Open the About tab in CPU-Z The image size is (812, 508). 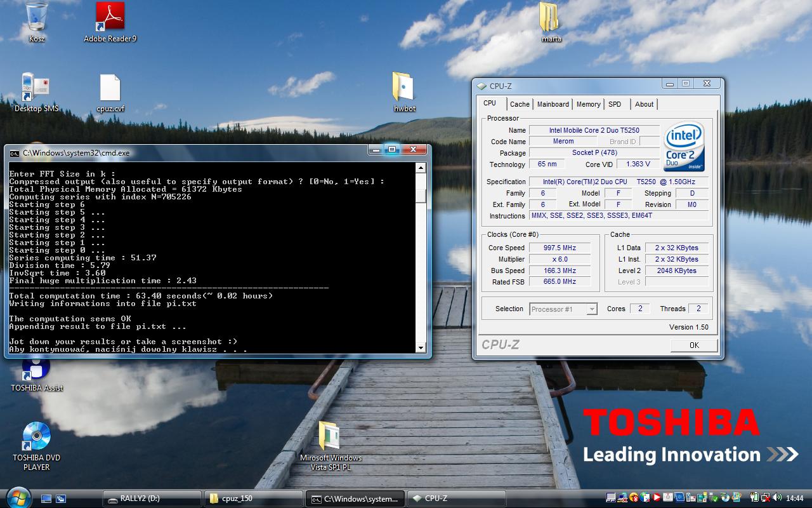pyautogui.click(x=644, y=104)
